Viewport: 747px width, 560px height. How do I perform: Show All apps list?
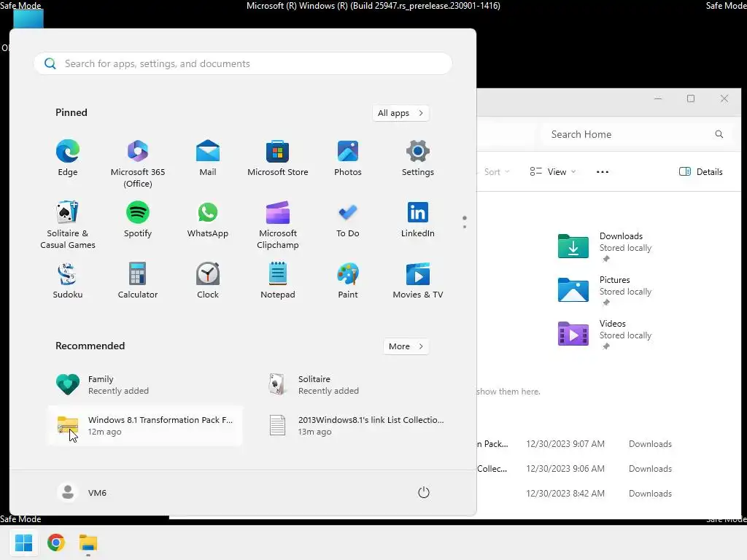point(400,113)
